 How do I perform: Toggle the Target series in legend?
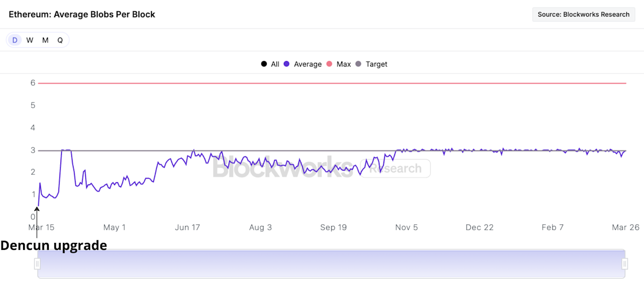371,64
